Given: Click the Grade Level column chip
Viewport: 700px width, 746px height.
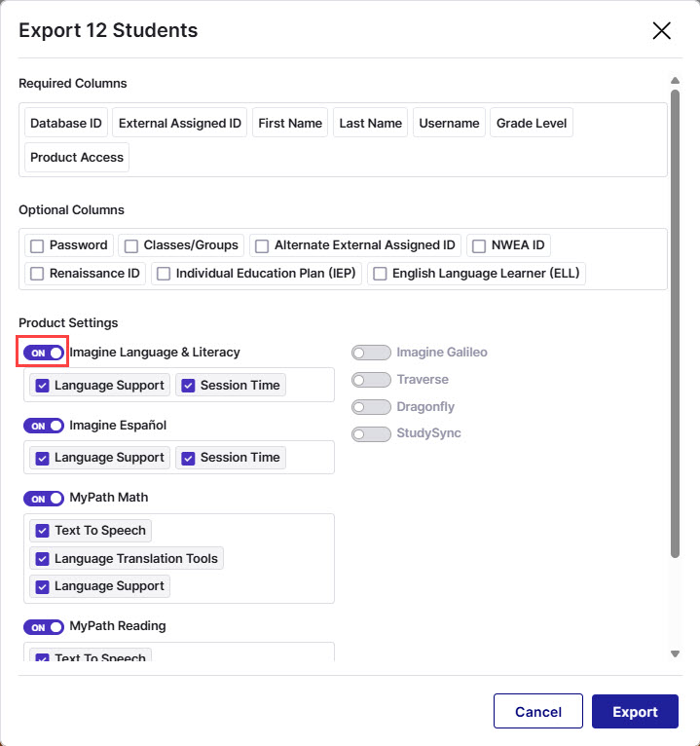Looking at the screenshot, I should tap(532, 124).
